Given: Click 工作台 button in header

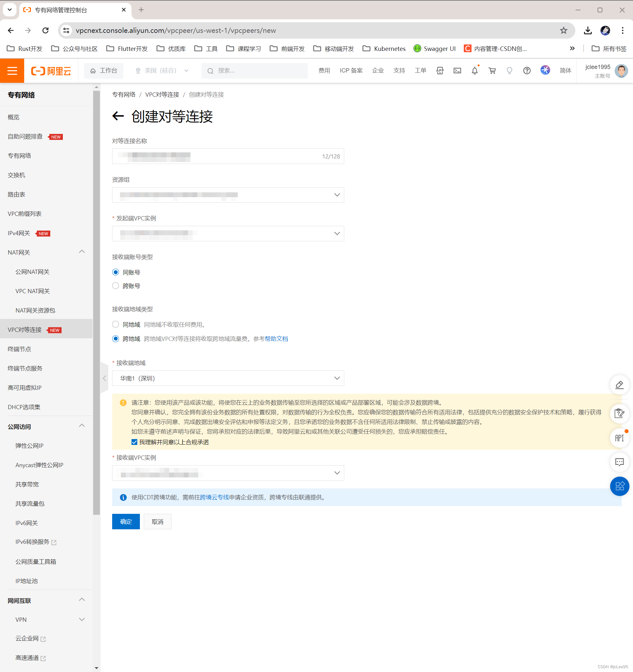Looking at the screenshot, I should (x=103, y=71).
